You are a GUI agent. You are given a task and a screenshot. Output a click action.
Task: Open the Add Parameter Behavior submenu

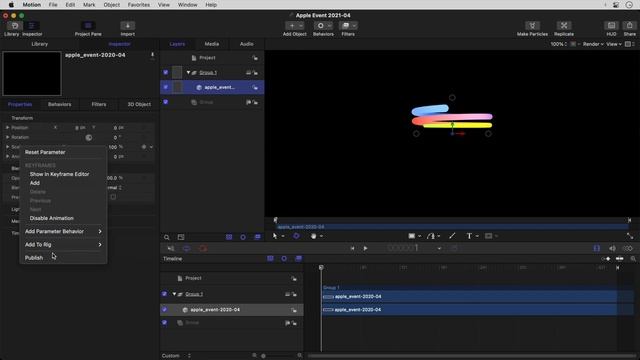(63, 231)
